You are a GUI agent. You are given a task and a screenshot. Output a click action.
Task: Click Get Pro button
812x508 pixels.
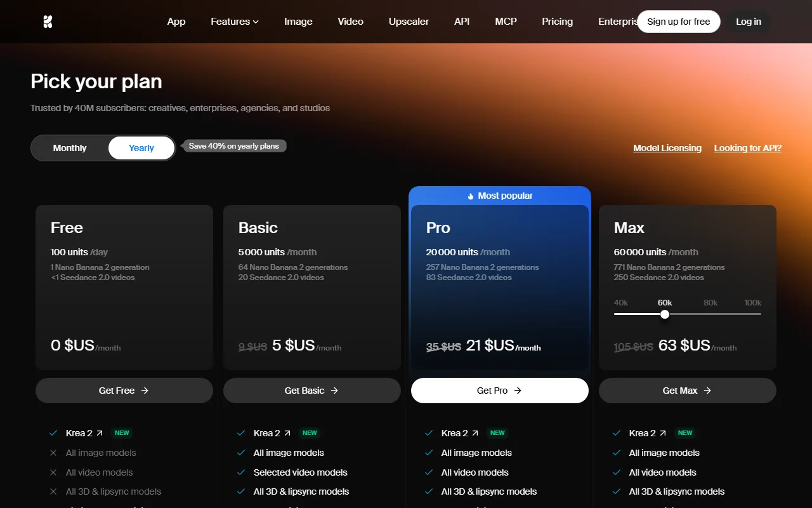click(x=500, y=391)
